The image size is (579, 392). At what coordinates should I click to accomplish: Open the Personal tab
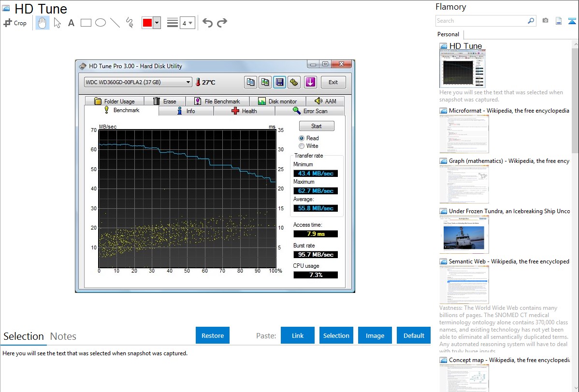point(448,34)
